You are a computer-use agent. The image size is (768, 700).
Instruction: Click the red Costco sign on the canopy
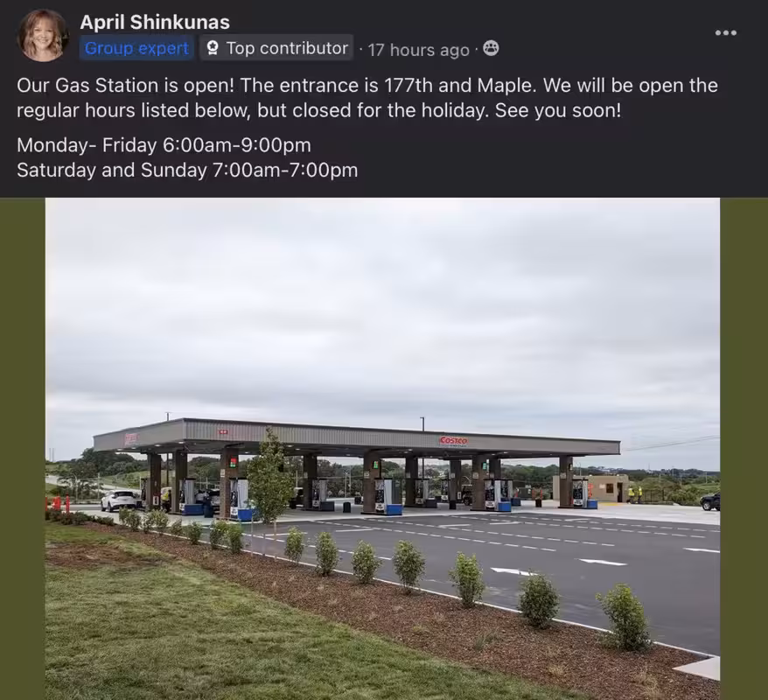454,441
